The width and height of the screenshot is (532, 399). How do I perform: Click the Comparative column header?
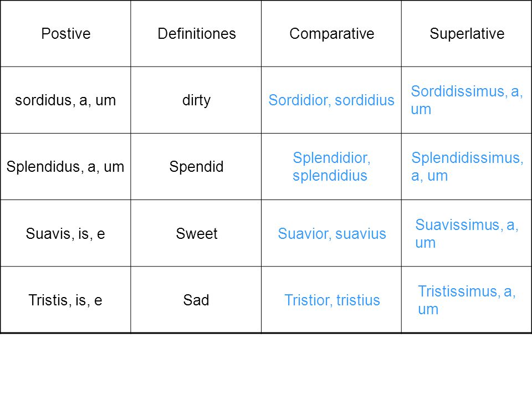point(331,34)
